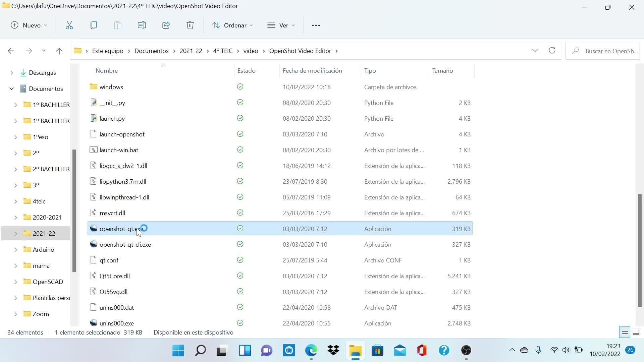Click the Cut scissors icon
This screenshot has width=644, height=362.
tap(69, 25)
